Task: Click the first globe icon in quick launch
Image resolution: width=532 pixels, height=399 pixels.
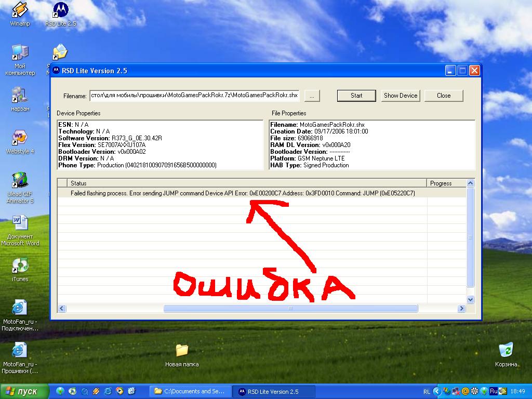Action: (x=60, y=392)
